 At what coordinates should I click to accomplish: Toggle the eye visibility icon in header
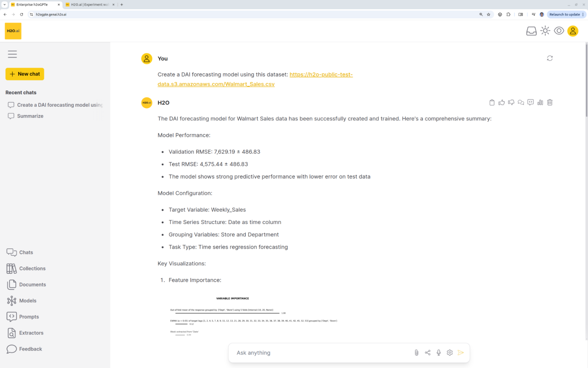[x=559, y=31]
